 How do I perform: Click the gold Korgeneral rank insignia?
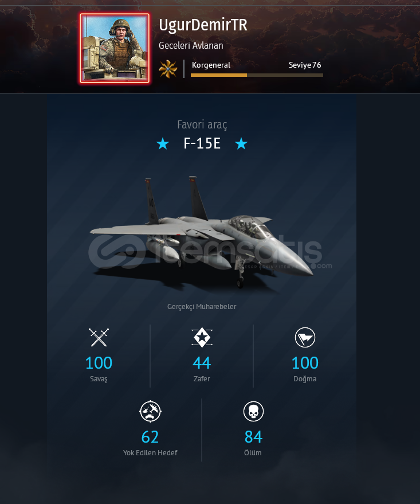pyautogui.click(x=168, y=69)
